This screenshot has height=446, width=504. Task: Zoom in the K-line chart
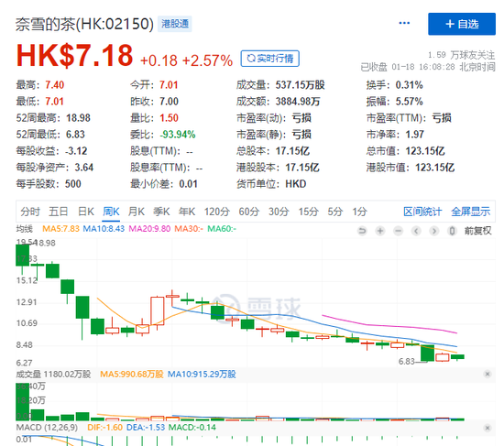point(380,231)
